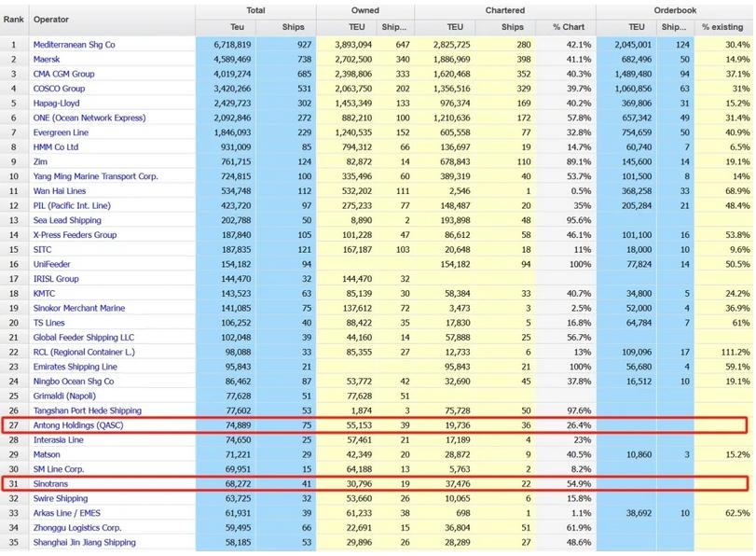Sort by Total Ships column header
756x556 pixels.
click(293, 27)
